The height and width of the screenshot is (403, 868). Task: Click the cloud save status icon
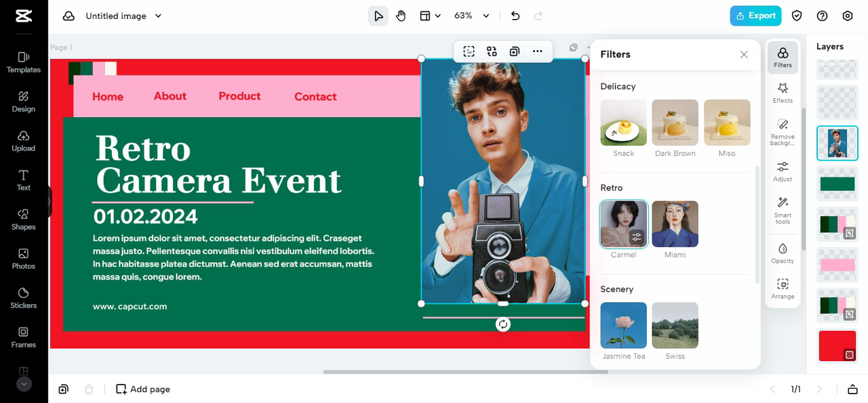click(68, 16)
